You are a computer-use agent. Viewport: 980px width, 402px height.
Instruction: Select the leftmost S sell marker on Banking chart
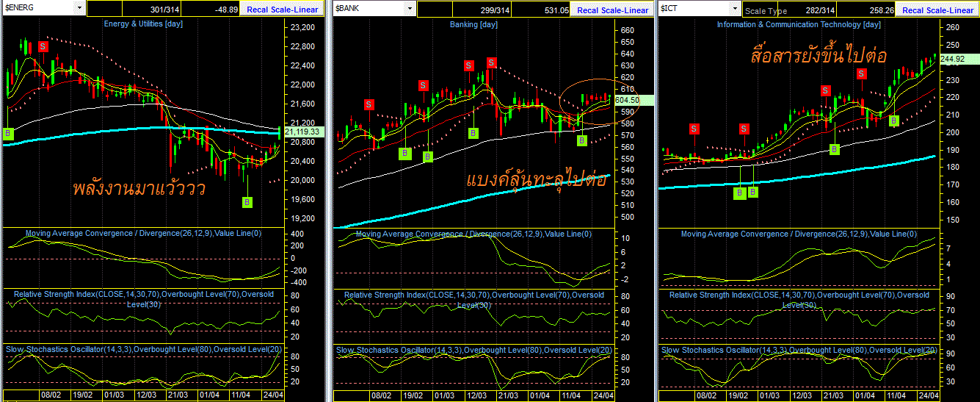click(369, 105)
